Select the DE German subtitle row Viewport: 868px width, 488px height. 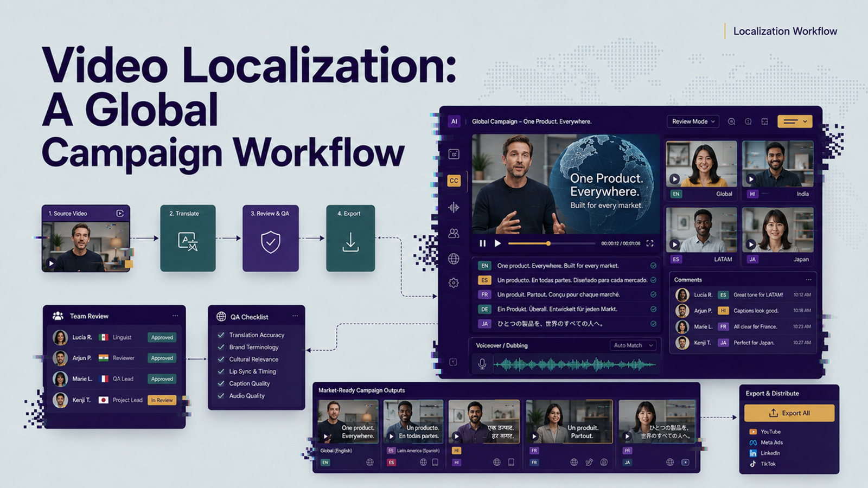point(567,309)
